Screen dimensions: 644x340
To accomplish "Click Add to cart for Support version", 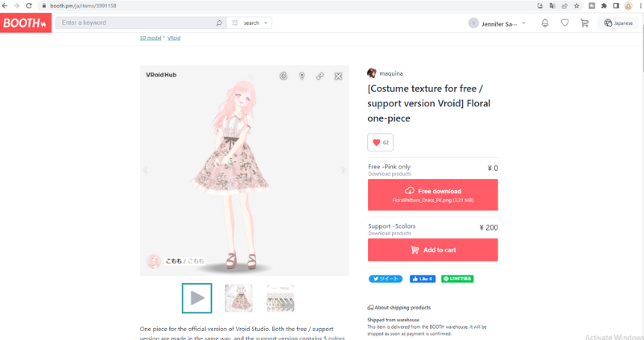I will 433,250.
